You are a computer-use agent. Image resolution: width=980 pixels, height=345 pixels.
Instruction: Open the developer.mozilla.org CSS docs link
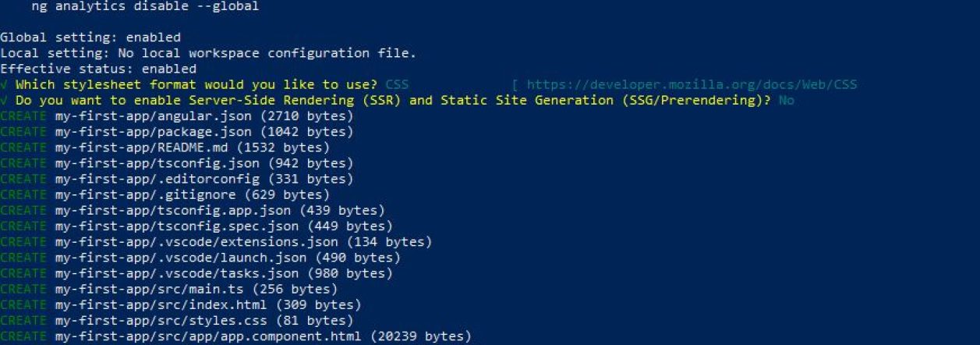point(692,84)
